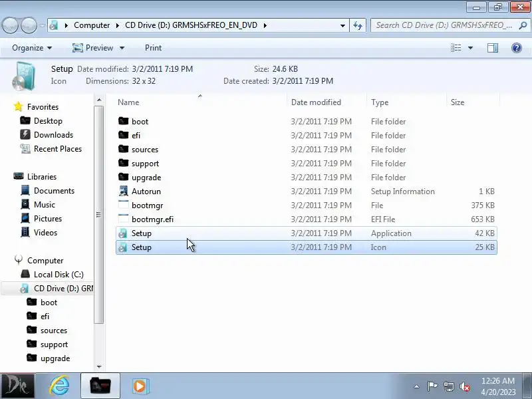The width and height of the screenshot is (532, 399).
Task: Select the sources folder icon in file list
Action: 124,148
